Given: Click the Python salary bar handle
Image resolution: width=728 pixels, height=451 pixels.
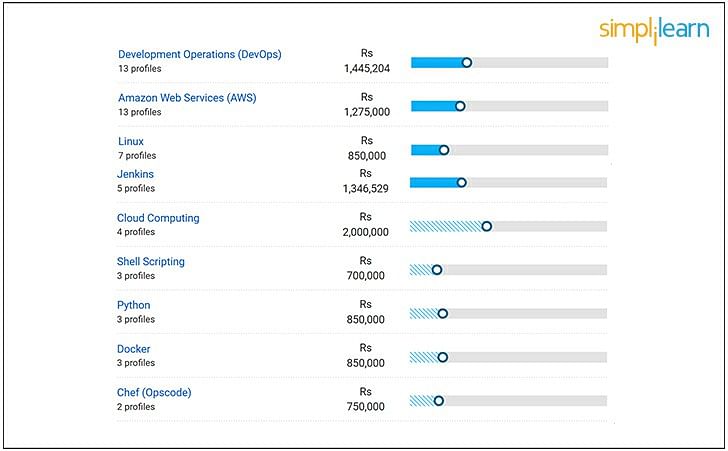Looking at the screenshot, I should point(442,314).
